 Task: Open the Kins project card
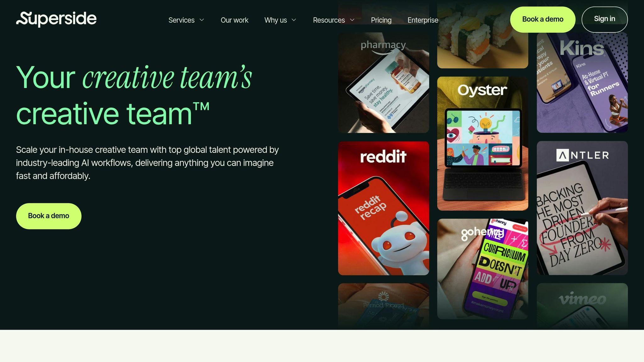click(x=582, y=83)
